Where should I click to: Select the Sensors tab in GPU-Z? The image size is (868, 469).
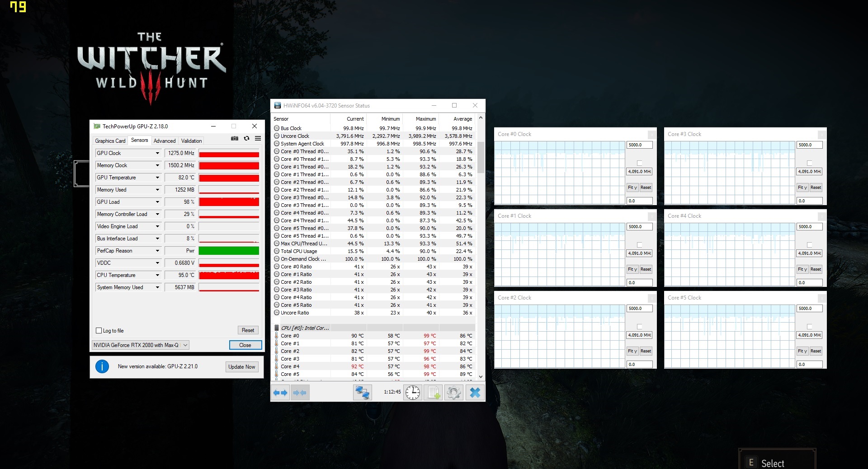pyautogui.click(x=139, y=140)
